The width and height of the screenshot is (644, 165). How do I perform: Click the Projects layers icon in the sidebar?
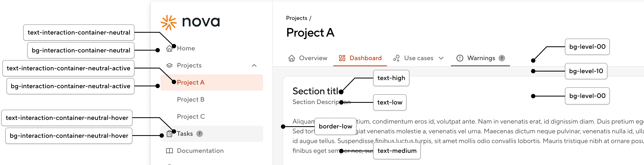point(169,66)
